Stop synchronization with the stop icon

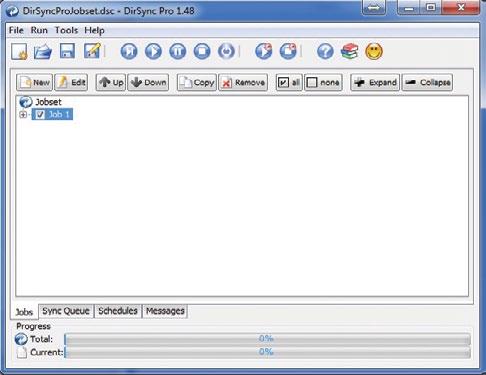click(x=202, y=51)
